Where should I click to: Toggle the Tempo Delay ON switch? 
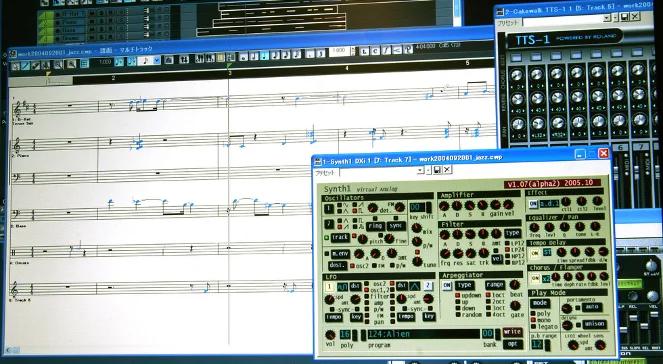pyautogui.click(x=534, y=253)
